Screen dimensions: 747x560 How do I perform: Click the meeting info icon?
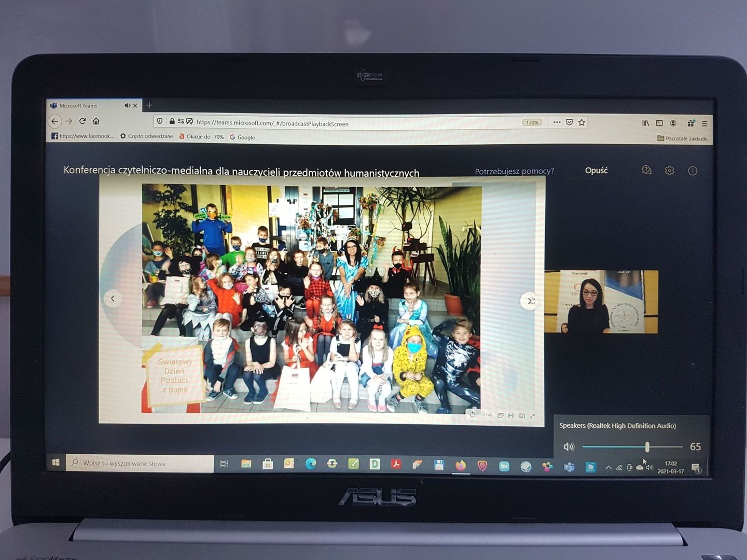pos(693,171)
